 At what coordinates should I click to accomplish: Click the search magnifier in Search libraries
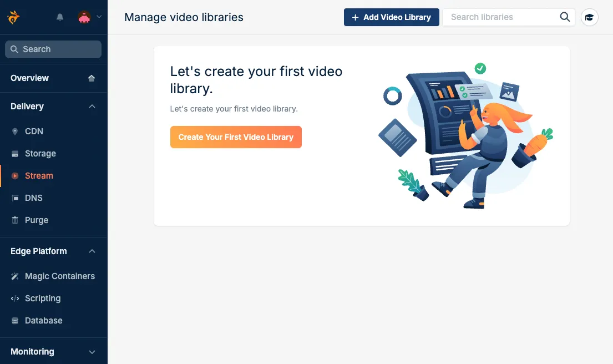565,17
